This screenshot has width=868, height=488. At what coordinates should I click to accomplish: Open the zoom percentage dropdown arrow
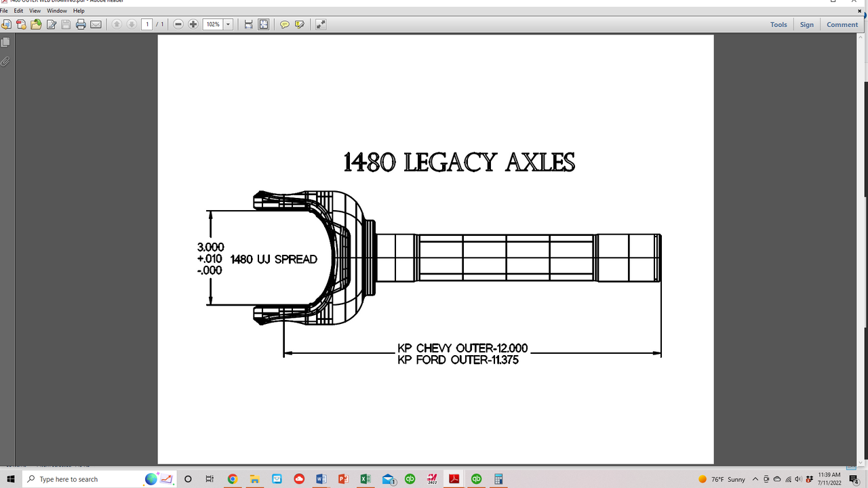coord(228,24)
